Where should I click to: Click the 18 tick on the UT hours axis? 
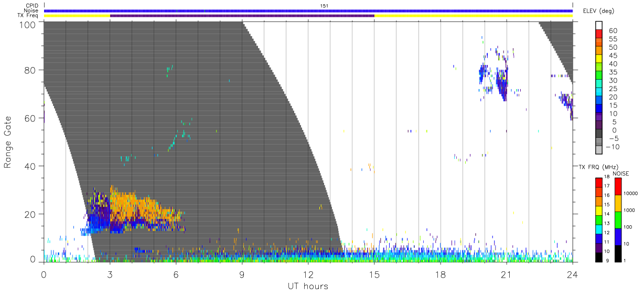coord(441,273)
